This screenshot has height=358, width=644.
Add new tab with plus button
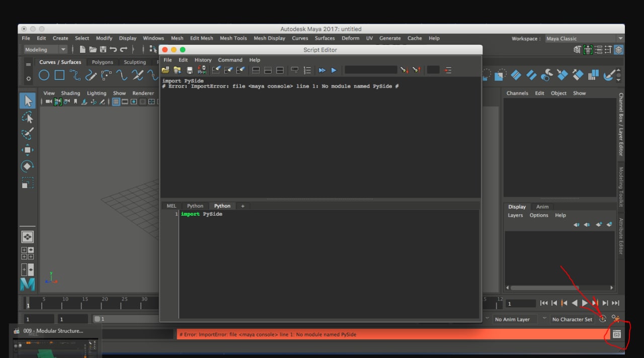click(x=243, y=206)
